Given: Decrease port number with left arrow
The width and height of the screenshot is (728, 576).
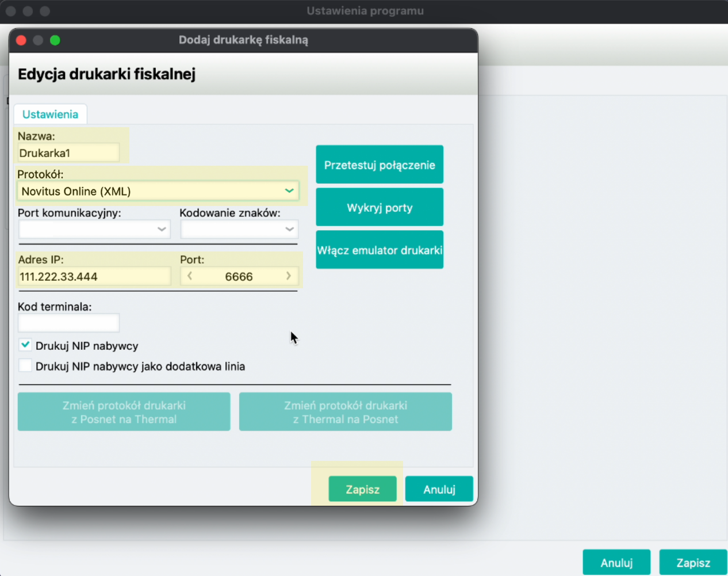Looking at the screenshot, I should pyautogui.click(x=190, y=276).
